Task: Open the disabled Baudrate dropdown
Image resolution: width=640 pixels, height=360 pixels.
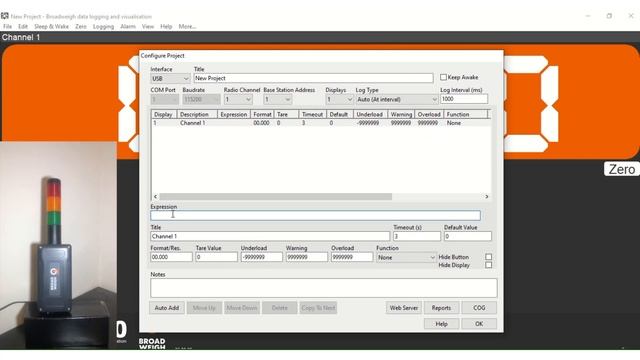Action: [x=201, y=99]
